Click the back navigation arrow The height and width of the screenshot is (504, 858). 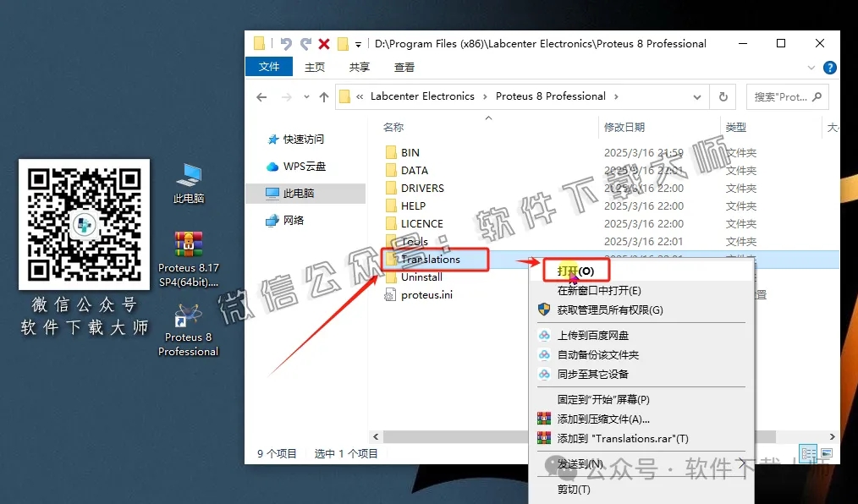261,96
